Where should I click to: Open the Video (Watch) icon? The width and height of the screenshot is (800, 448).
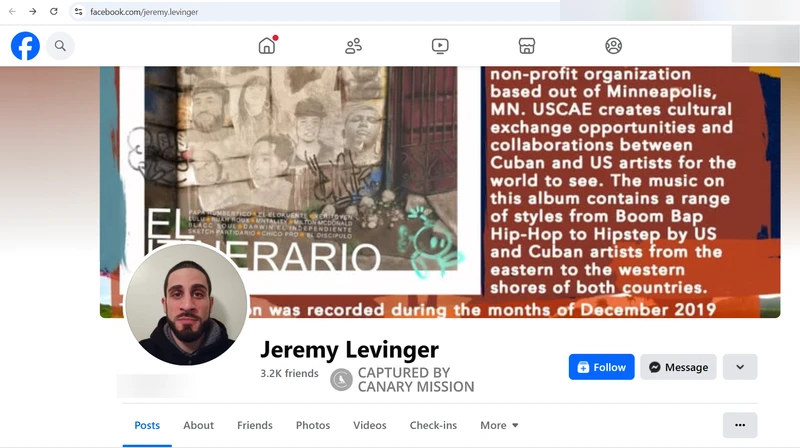(440, 46)
